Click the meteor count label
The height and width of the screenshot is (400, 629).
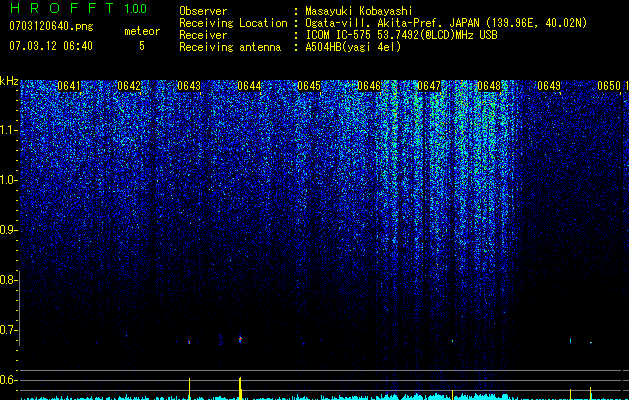142,31
